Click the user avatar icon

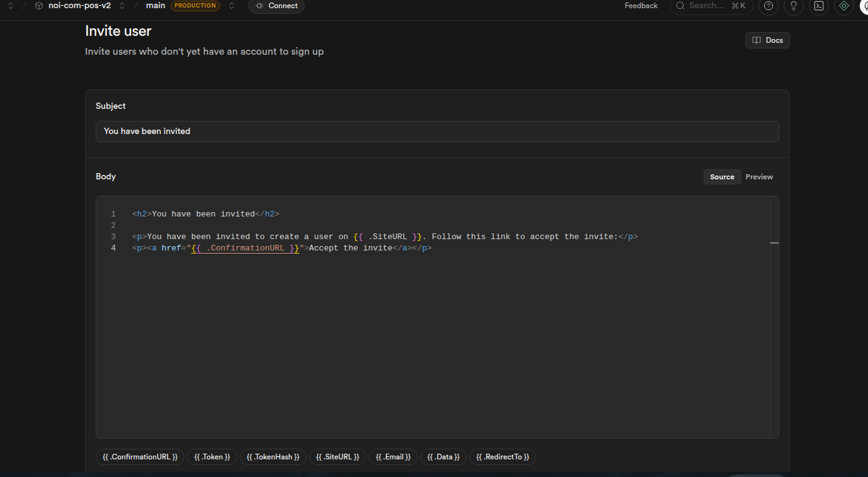pos(864,6)
